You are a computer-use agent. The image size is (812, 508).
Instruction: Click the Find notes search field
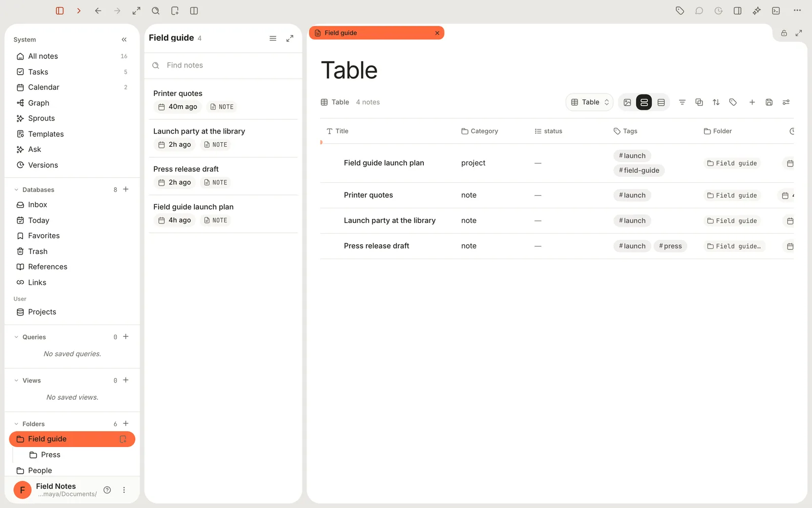click(x=223, y=66)
